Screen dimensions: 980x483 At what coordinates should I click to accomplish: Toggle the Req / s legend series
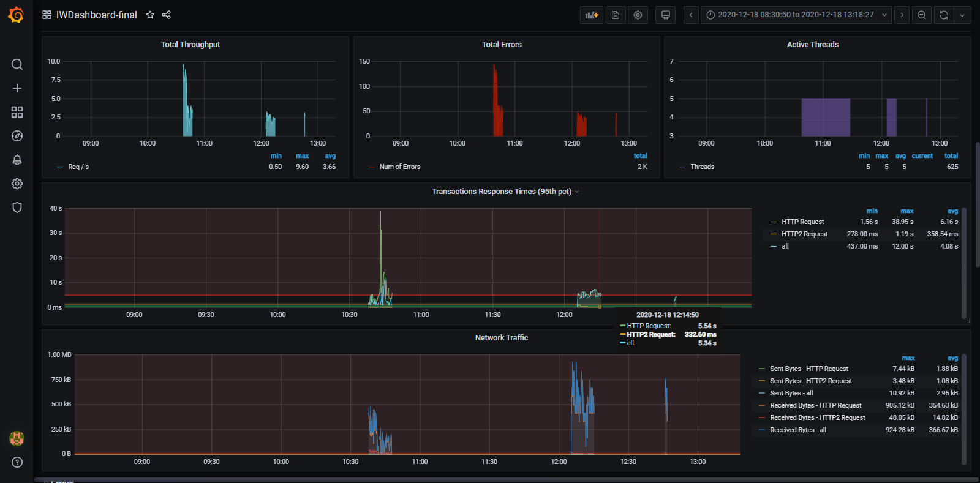[x=78, y=167]
